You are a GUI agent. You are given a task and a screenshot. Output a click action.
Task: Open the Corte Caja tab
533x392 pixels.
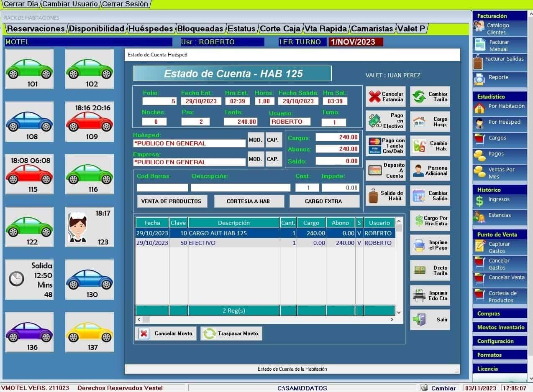280,29
